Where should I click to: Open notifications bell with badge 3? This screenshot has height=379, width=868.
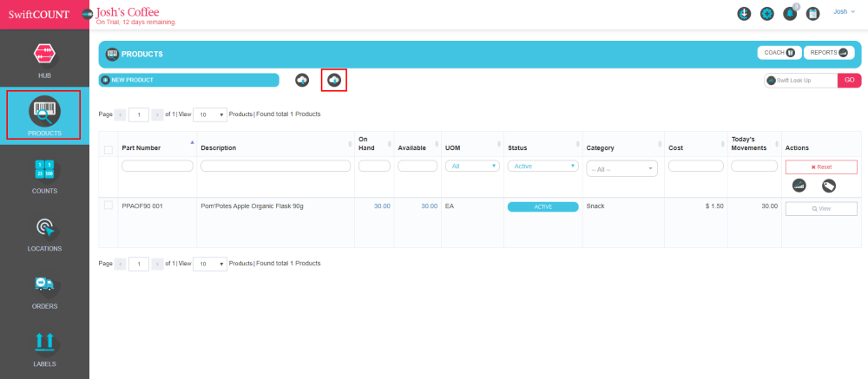790,15
